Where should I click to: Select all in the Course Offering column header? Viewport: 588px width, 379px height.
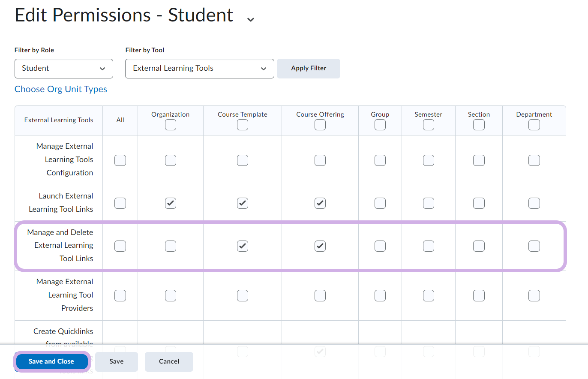point(320,125)
